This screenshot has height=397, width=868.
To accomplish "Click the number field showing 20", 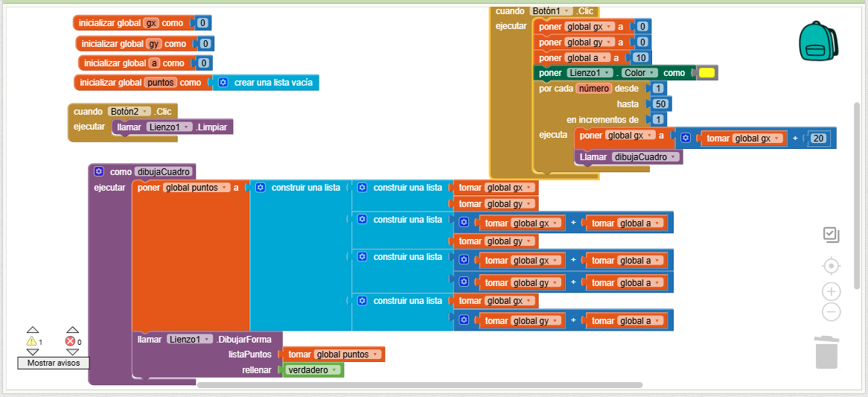I will [x=819, y=139].
